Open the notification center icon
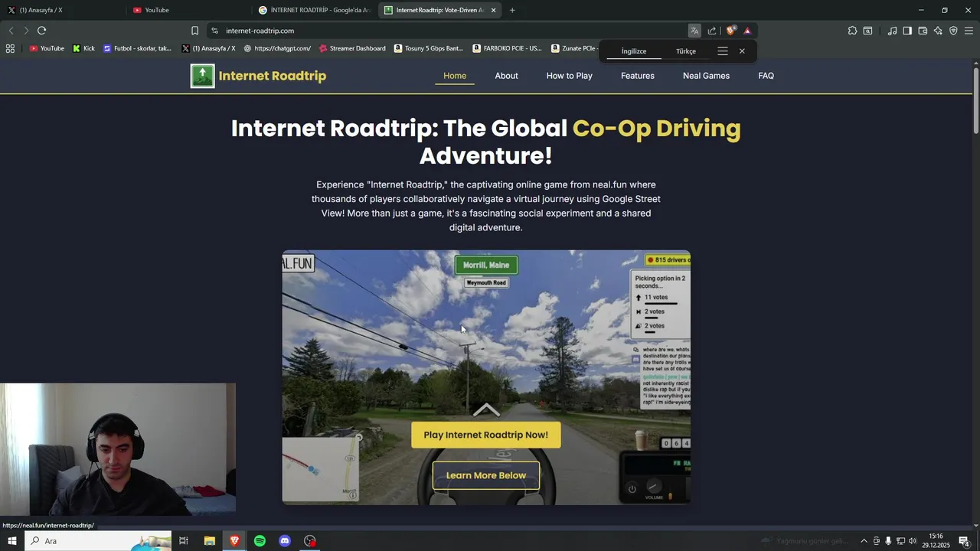Viewport: 980px width, 551px height. pyautogui.click(x=965, y=541)
